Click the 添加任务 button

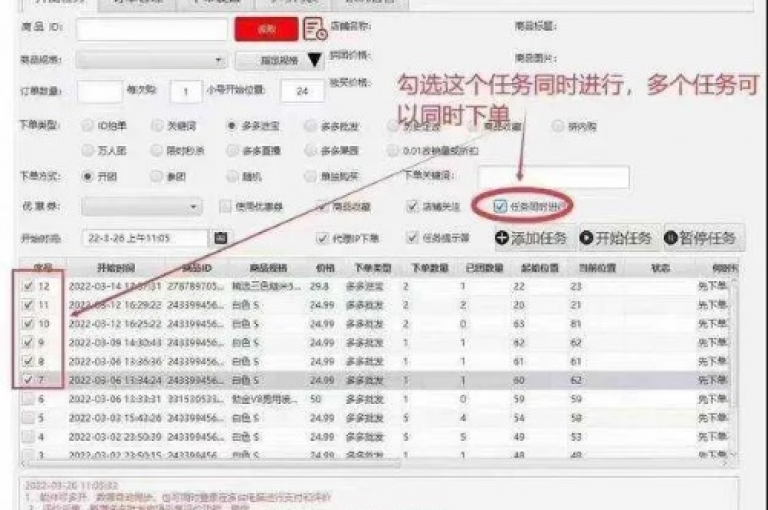coord(531,238)
